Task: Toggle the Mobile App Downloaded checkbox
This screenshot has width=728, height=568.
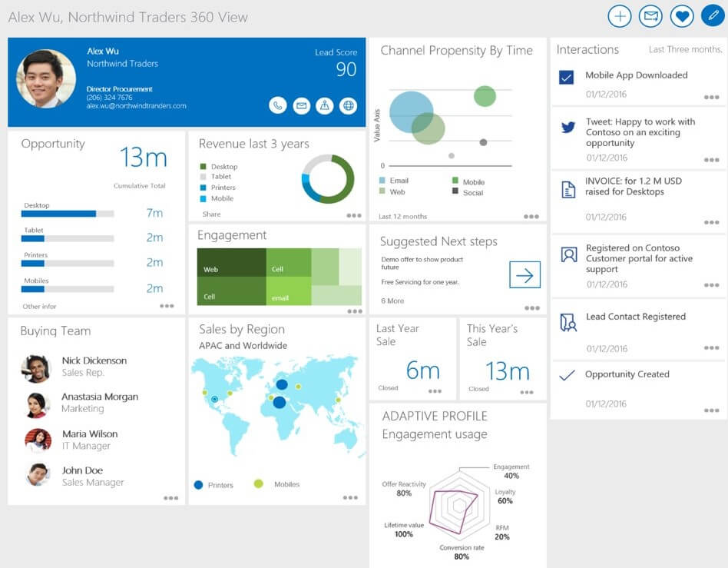Action: pos(567,77)
